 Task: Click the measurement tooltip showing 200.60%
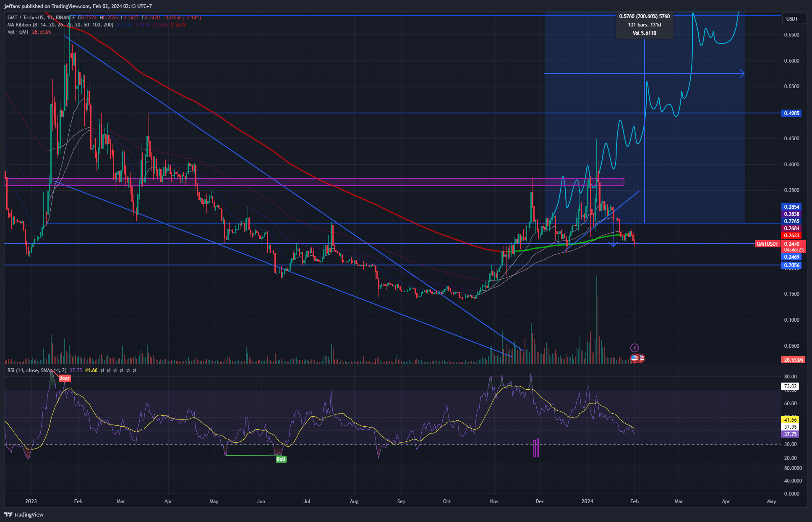pos(645,25)
